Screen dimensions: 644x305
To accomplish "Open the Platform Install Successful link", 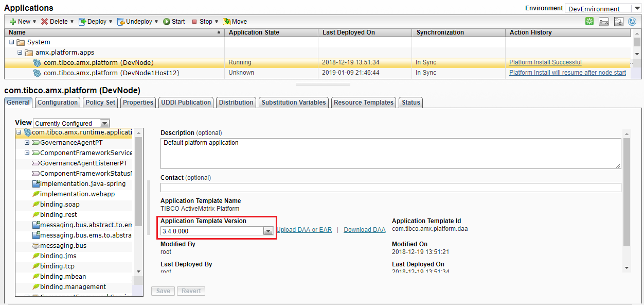I will [545, 62].
